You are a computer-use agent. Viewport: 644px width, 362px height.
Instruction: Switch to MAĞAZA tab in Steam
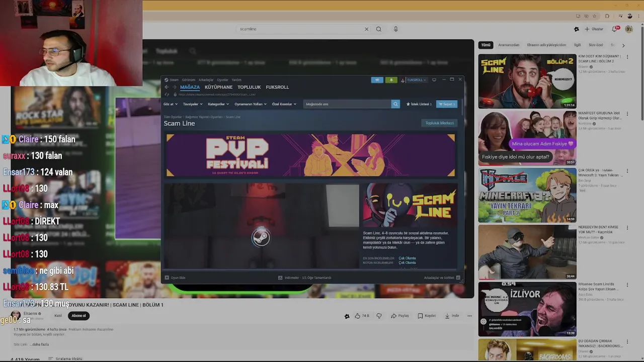click(x=190, y=87)
